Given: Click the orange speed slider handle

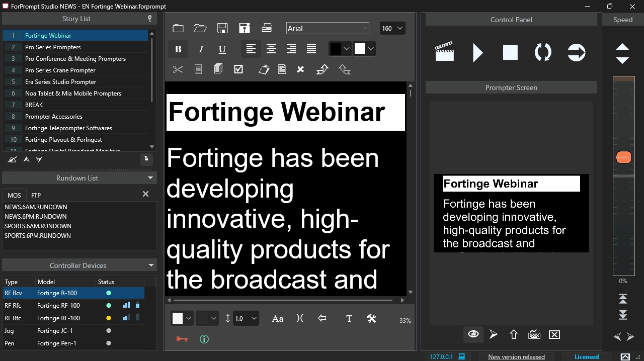Looking at the screenshot, I should pyautogui.click(x=623, y=157).
